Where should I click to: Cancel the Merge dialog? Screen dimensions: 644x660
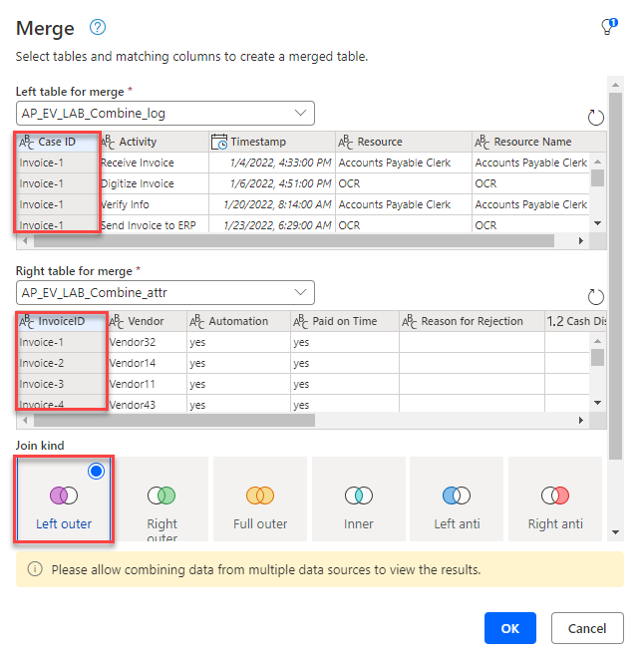pos(587,628)
